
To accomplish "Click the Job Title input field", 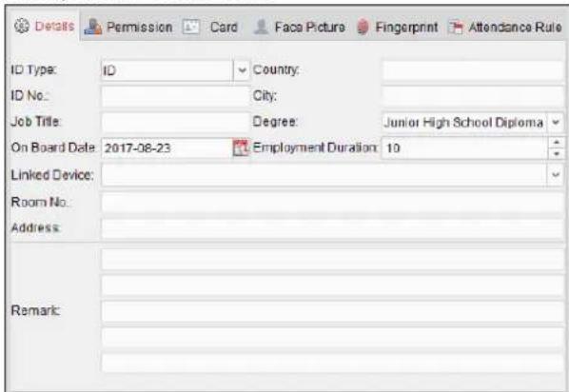I will 175,122.
